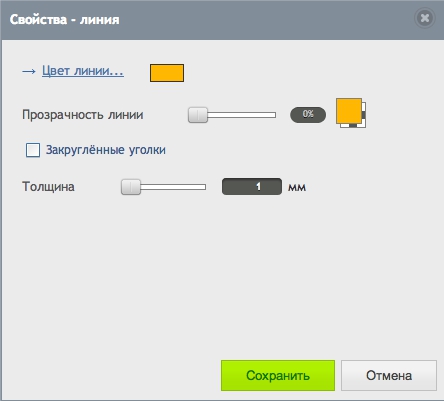The image size is (444, 401).
Task: Close the Свойства - линия dialog
Action: pos(425,18)
